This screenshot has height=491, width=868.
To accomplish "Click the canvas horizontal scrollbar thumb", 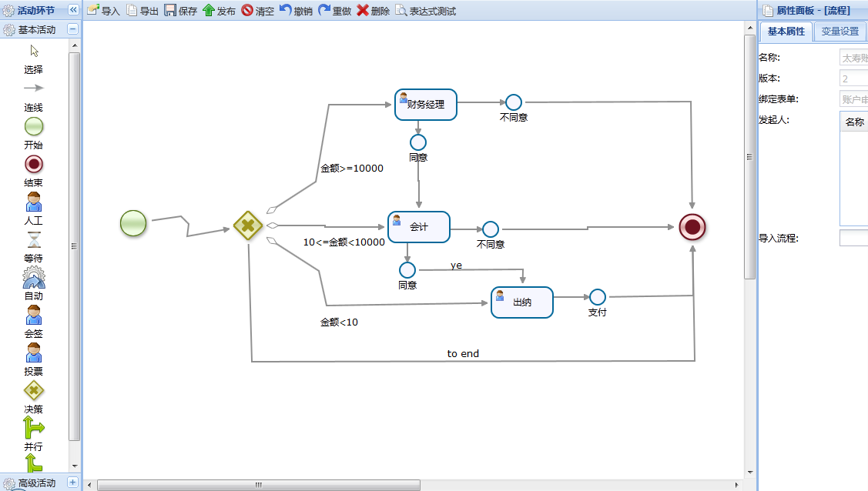I will tap(259, 485).
